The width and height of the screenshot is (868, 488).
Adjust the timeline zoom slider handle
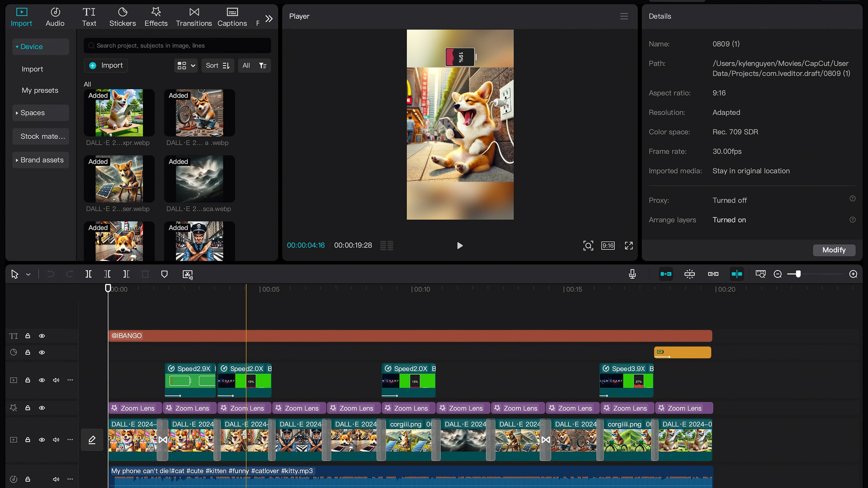pyautogui.click(x=798, y=274)
